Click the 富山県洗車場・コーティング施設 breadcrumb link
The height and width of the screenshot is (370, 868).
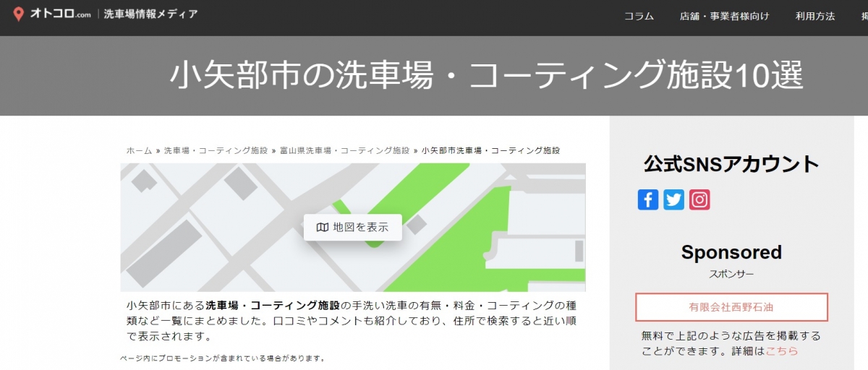coord(344,150)
